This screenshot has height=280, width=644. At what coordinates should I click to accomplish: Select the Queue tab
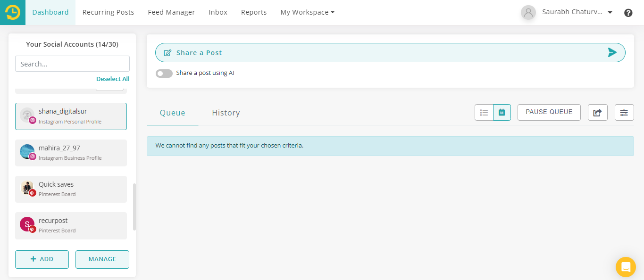tap(172, 113)
